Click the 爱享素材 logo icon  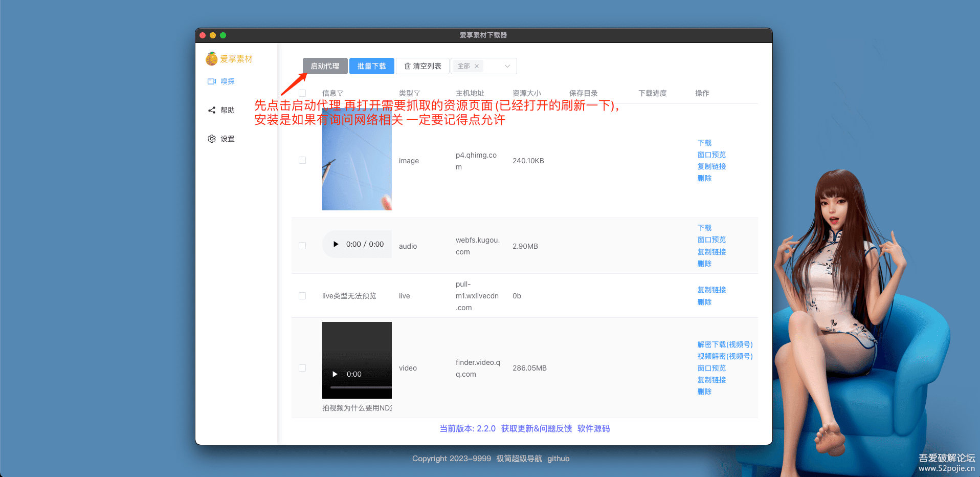point(212,59)
